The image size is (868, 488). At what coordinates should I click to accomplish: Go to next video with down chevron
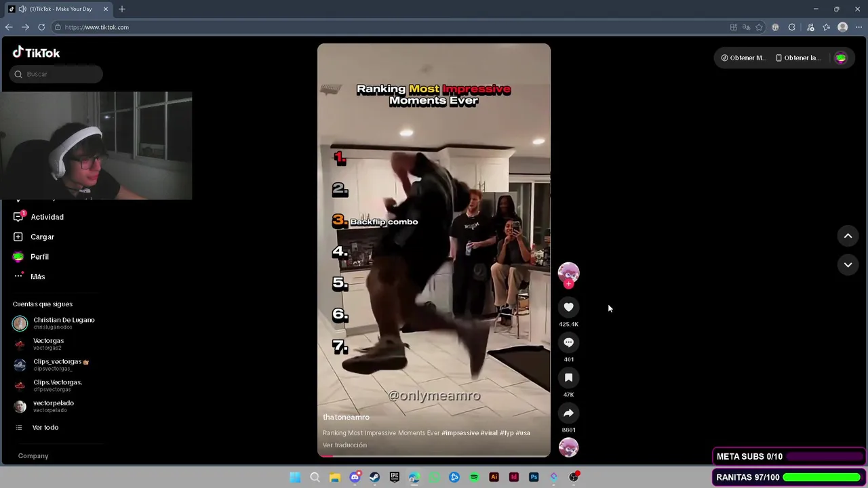tap(848, 265)
